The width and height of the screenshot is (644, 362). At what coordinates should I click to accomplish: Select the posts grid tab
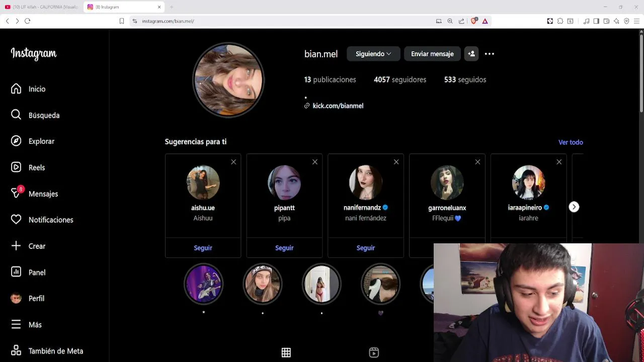click(x=286, y=352)
